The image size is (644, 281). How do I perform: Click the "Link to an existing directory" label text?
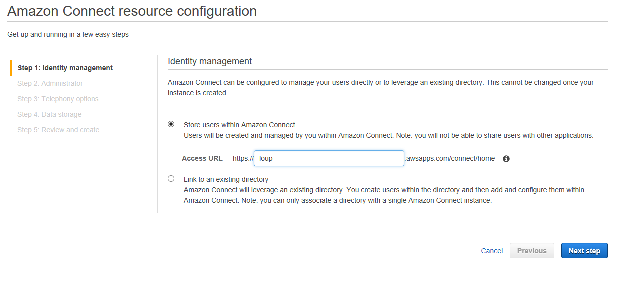pyautogui.click(x=226, y=179)
